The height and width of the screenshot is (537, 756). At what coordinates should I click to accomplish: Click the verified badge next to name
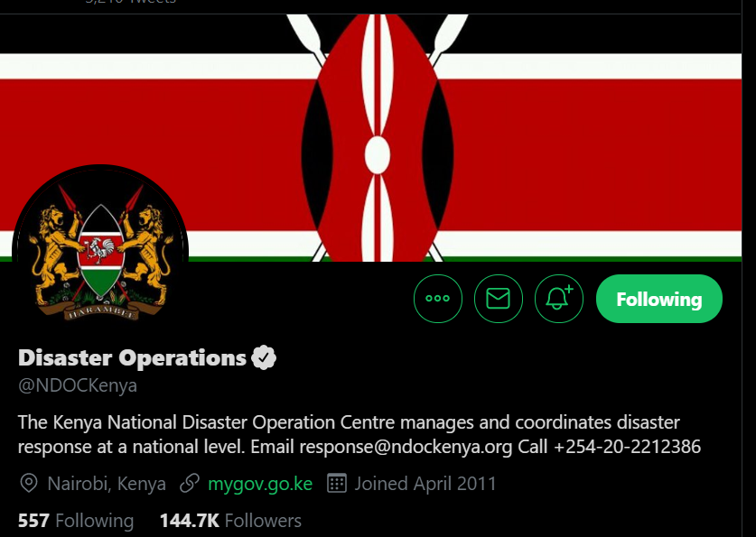point(264,357)
